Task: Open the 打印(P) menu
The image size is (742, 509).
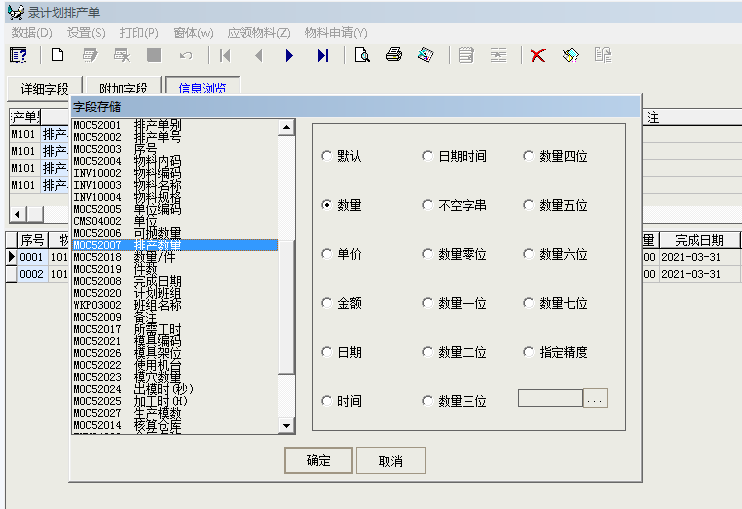Action: tap(139, 33)
